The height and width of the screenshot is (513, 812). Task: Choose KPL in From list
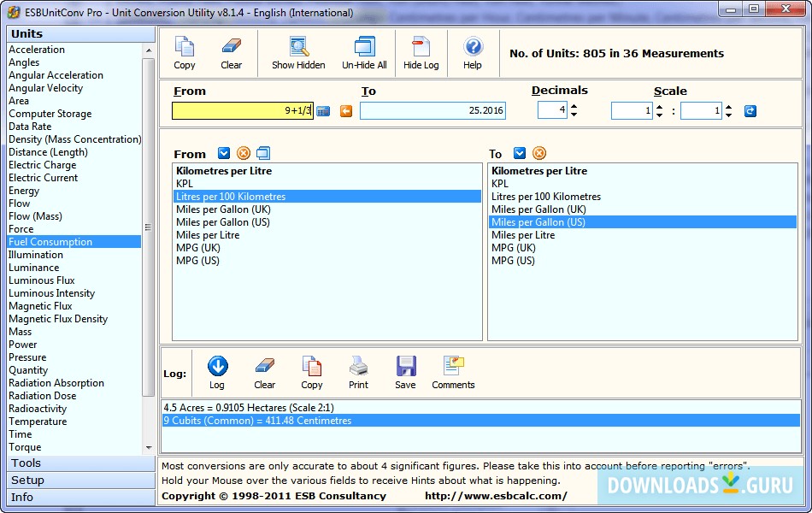[185, 184]
